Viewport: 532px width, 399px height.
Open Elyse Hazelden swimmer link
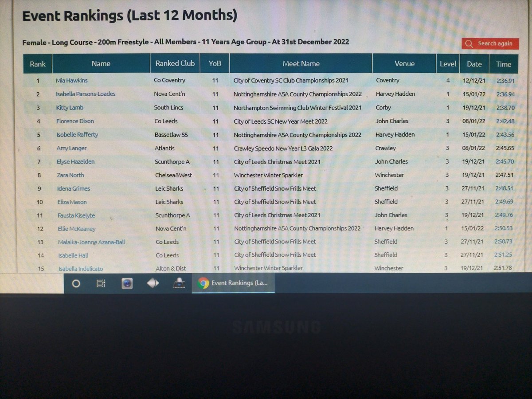75,162
